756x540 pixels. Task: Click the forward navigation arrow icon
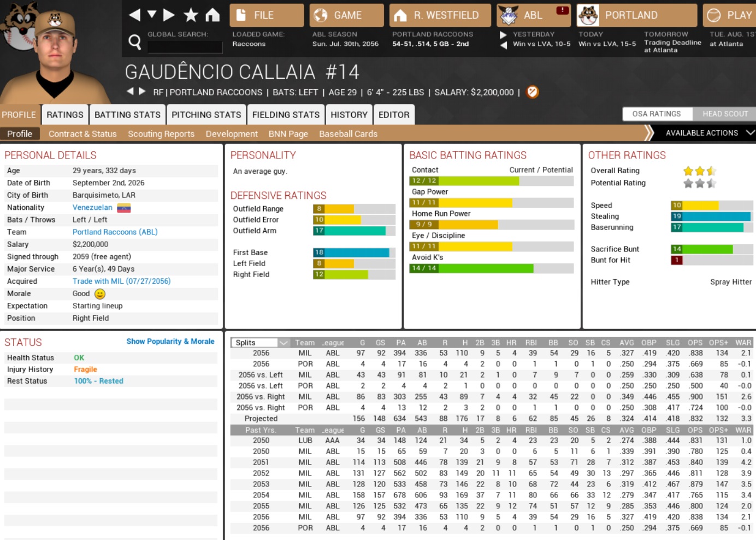(x=169, y=15)
